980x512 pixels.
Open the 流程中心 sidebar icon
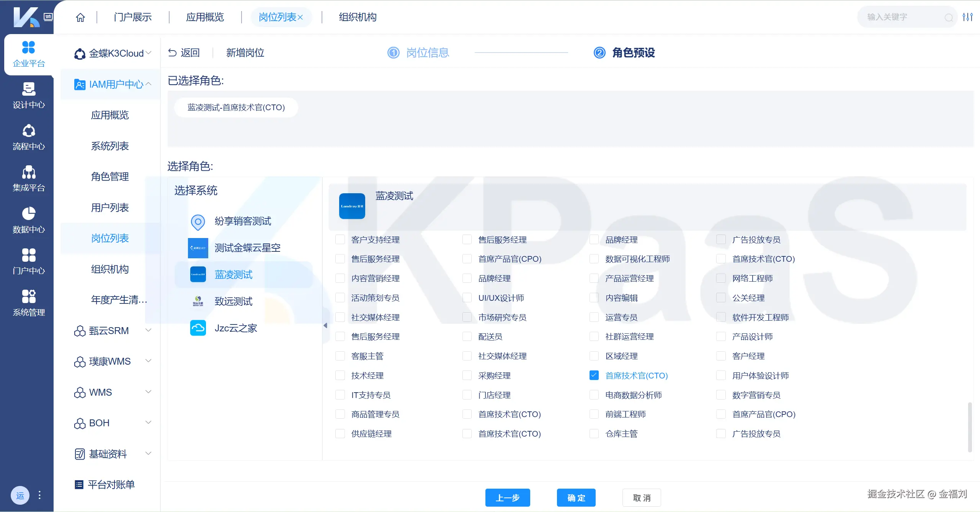[29, 131]
